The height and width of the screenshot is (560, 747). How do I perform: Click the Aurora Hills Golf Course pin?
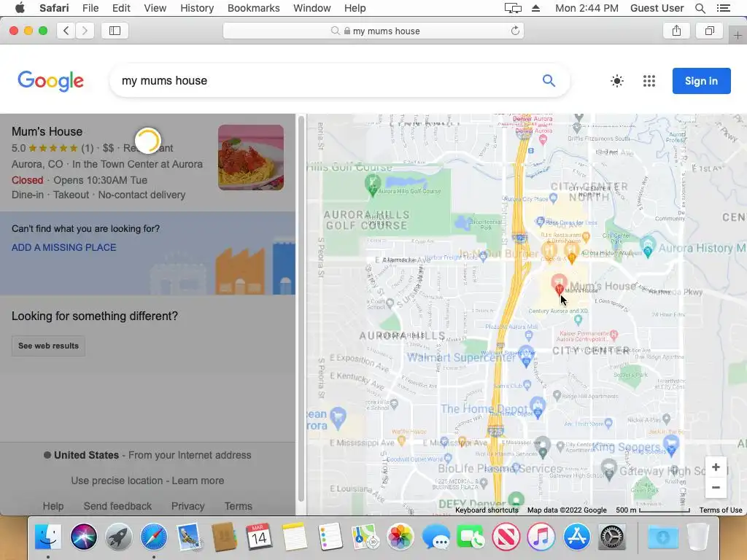[x=372, y=184]
